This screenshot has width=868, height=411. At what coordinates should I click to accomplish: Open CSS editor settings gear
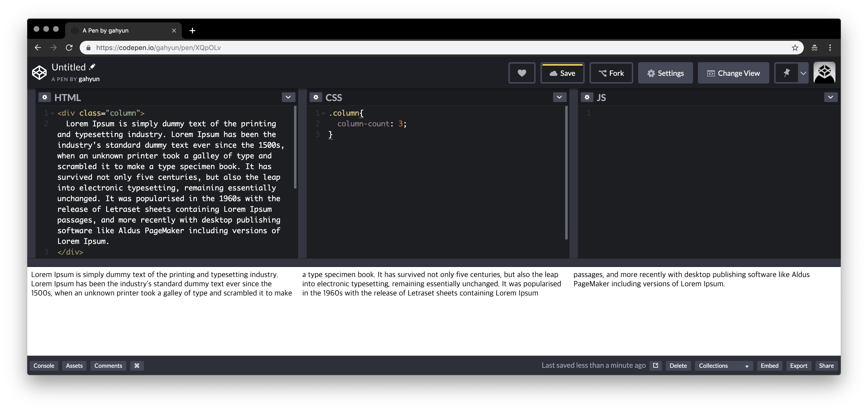point(316,97)
